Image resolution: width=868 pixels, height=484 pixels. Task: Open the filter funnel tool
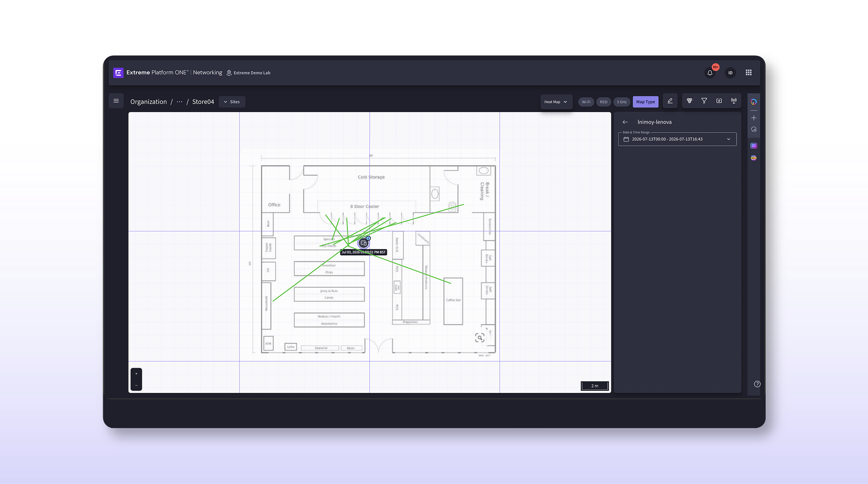point(704,101)
